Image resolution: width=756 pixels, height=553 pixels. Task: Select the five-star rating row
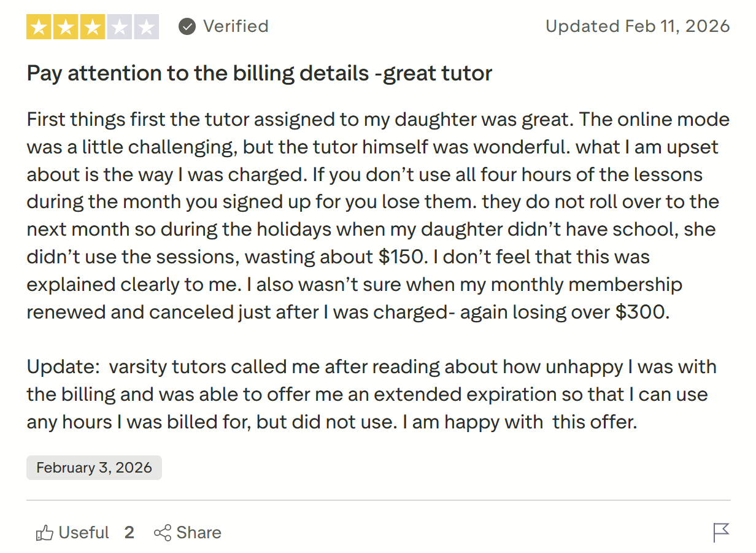tap(93, 26)
